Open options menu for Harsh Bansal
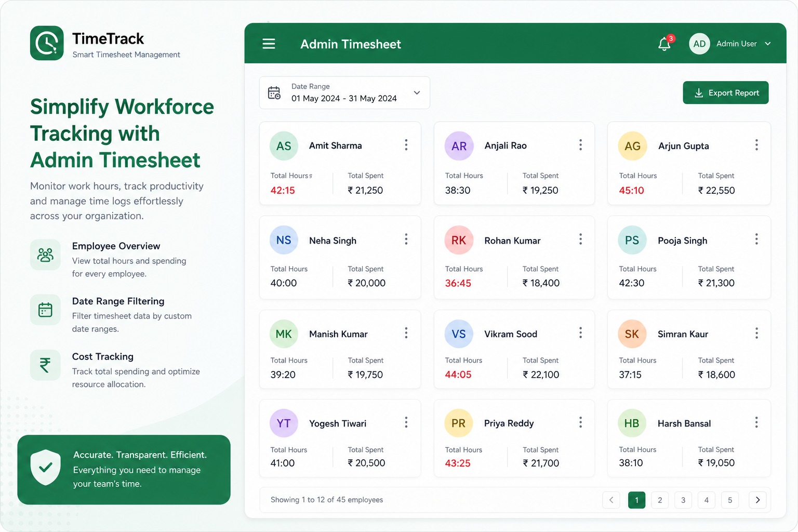The height and width of the screenshot is (532, 798). point(756,422)
